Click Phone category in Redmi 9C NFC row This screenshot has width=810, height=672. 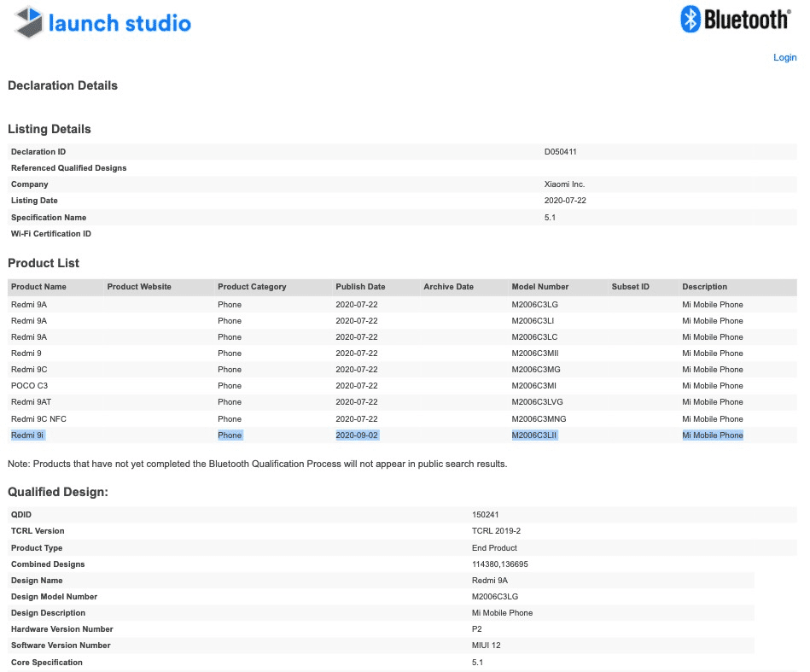click(x=230, y=418)
